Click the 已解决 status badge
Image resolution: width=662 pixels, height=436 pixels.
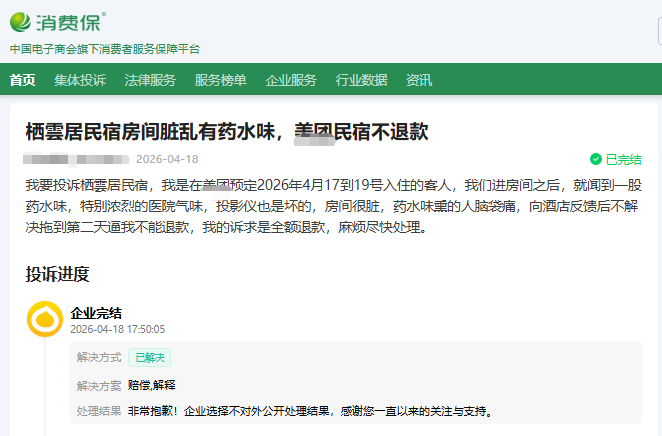pyautogui.click(x=150, y=357)
